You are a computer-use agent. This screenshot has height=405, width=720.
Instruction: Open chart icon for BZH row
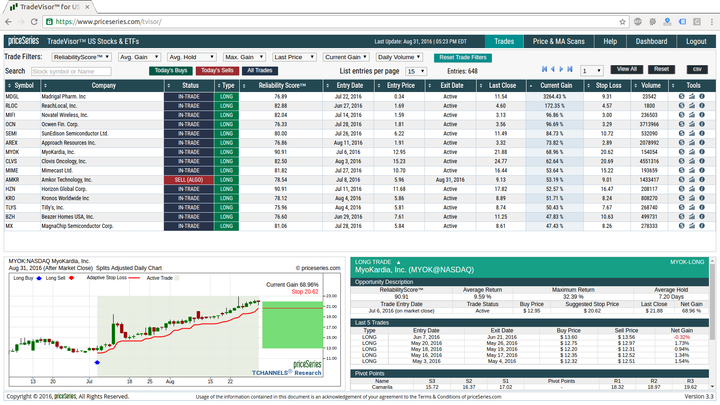[692, 217]
